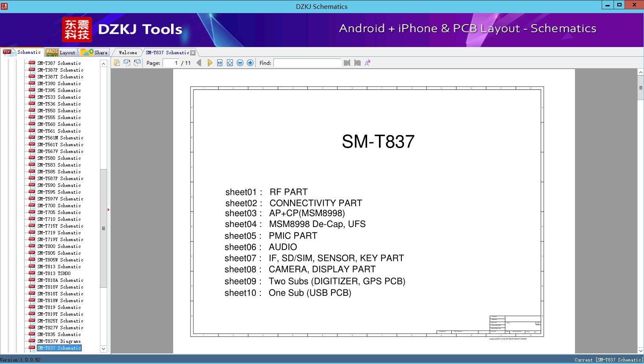Viewport: 644px width, 364px height.
Task: Click the rotate-page icon third in PDF toolbar
Action: [x=137, y=63]
